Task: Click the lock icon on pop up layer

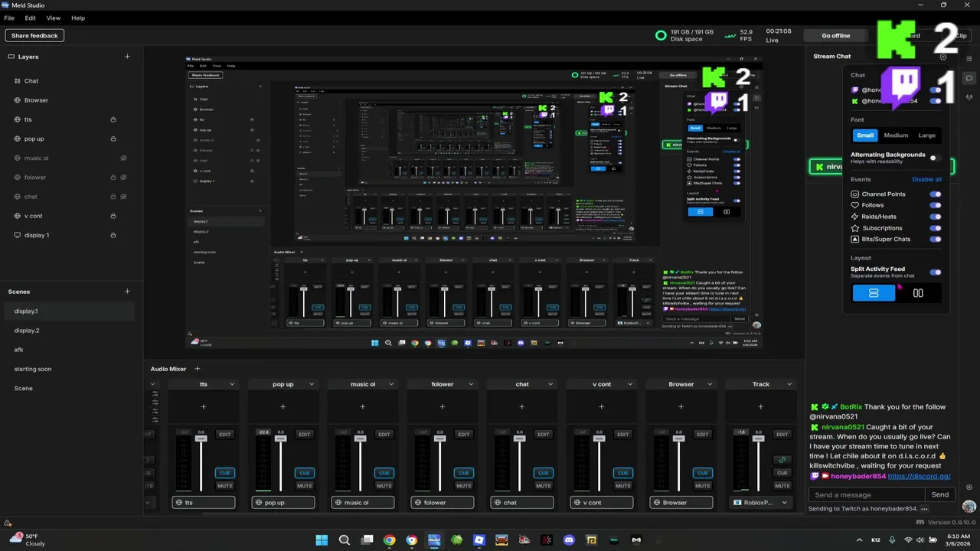Action: [113, 139]
